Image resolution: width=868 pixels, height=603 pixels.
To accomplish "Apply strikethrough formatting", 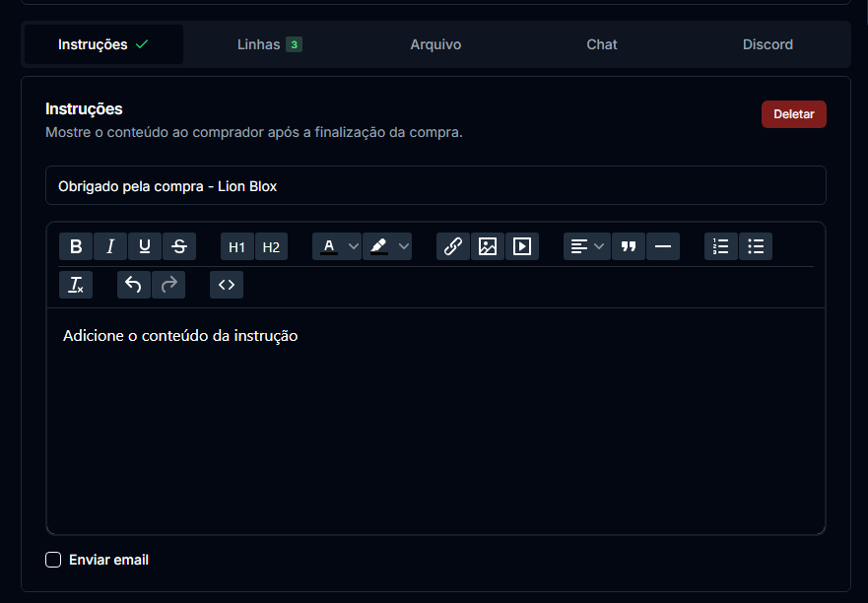I will [178, 246].
